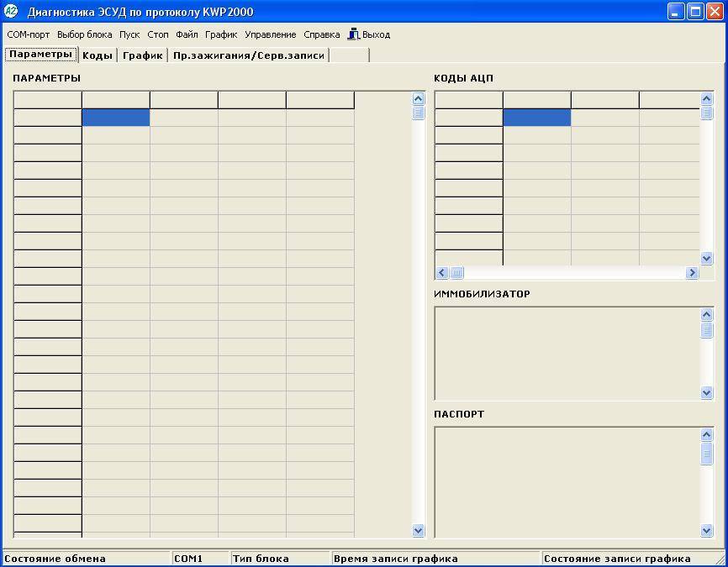Click the Выход exit door icon
Image resolution: width=728 pixels, height=567 pixels.
[x=354, y=34]
